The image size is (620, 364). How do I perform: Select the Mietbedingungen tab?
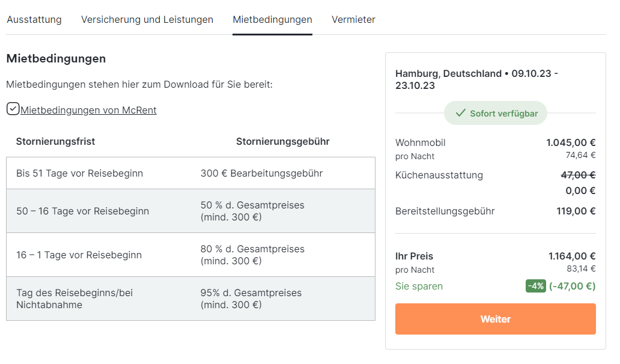pos(272,20)
